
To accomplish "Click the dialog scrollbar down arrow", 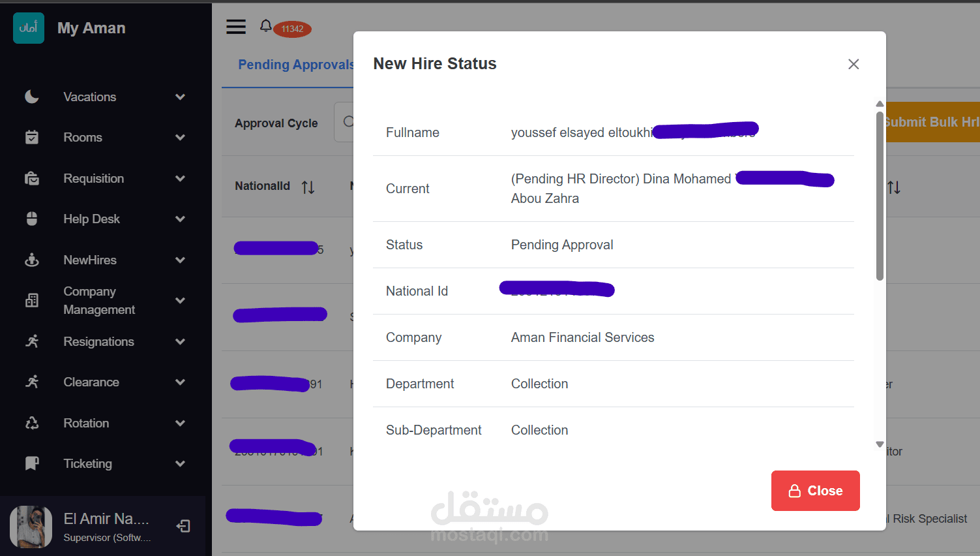I will click(880, 444).
